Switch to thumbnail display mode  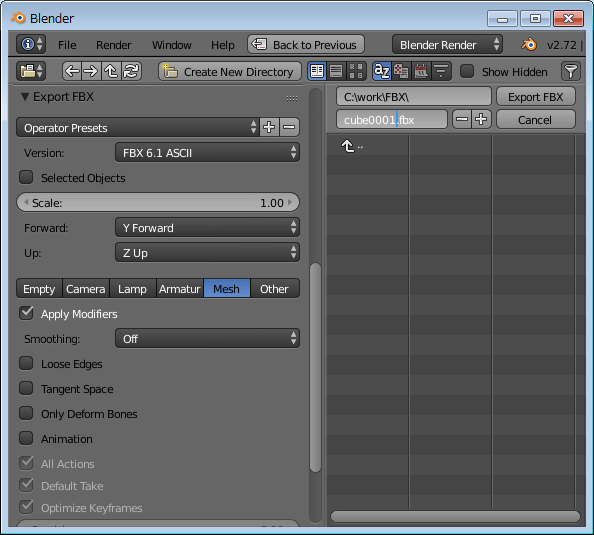pos(356,71)
